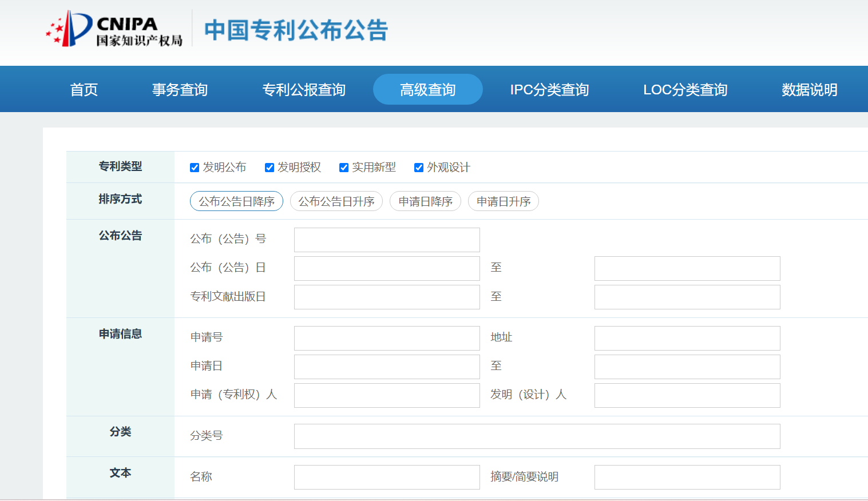This screenshot has height=501, width=868.
Task: View the 数据说明 page
Action: click(808, 89)
